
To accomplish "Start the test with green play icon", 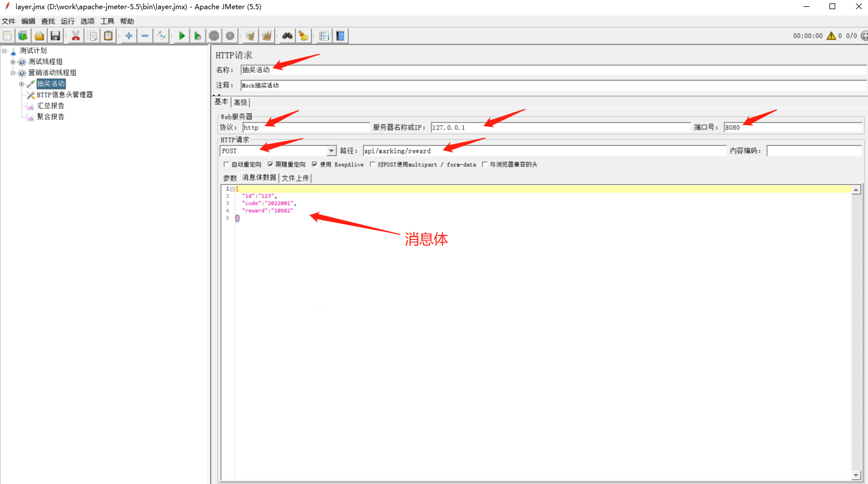I will pyautogui.click(x=182, y=36).
